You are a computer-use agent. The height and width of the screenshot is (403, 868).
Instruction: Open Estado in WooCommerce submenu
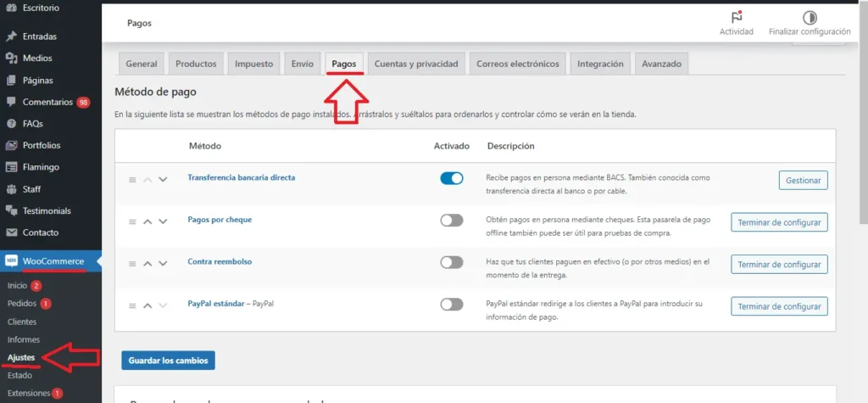tap(19, 375)
